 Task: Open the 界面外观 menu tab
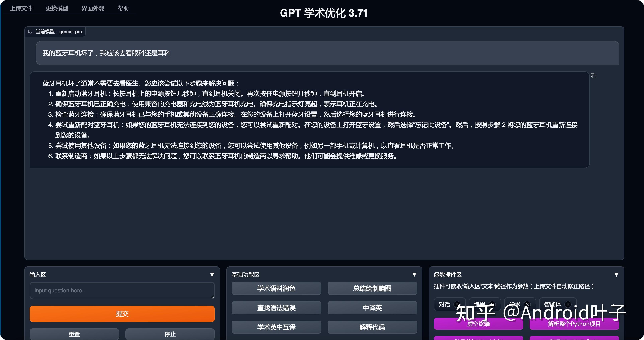93,8
